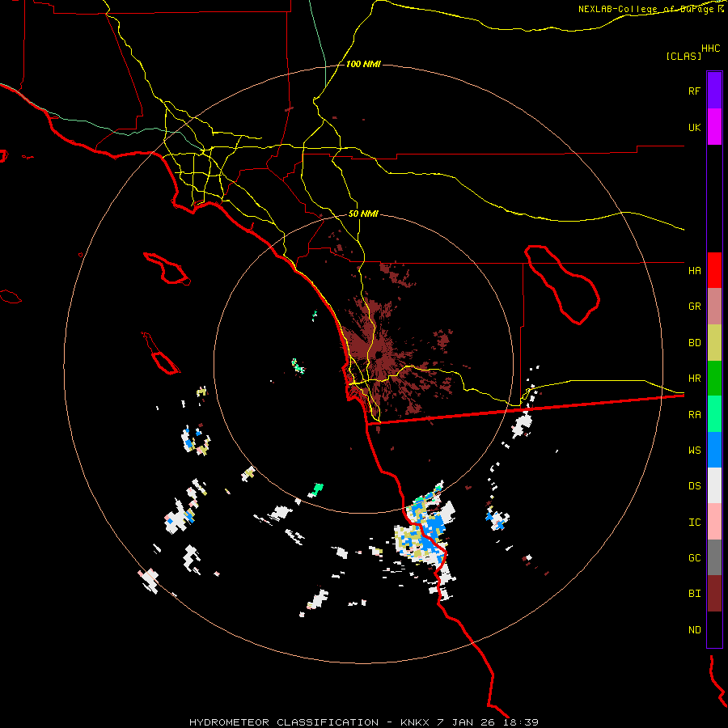This screenshot has height=728, width=728.
Task: Click the [CLAS] units label
Action: pos(684,56)
